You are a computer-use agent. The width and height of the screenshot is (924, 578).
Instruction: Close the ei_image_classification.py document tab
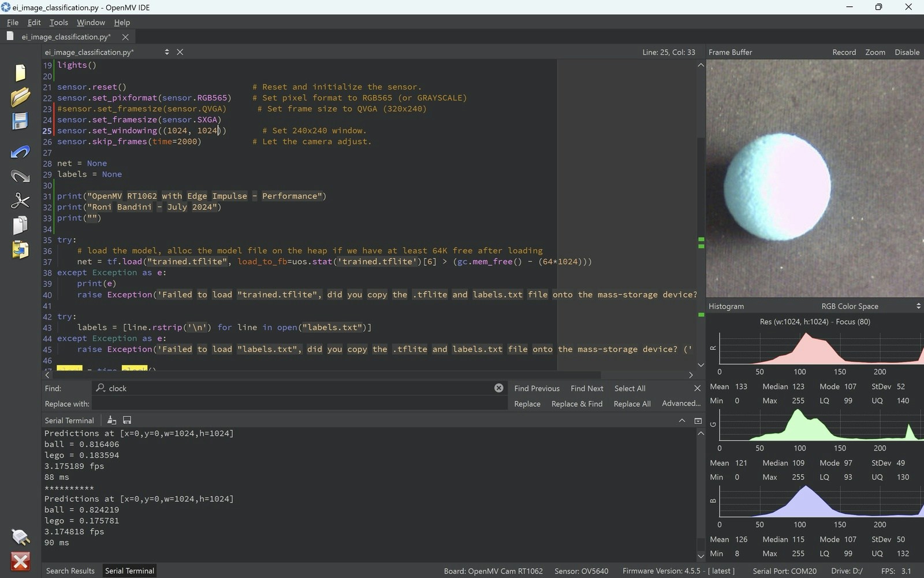[125, 37]
